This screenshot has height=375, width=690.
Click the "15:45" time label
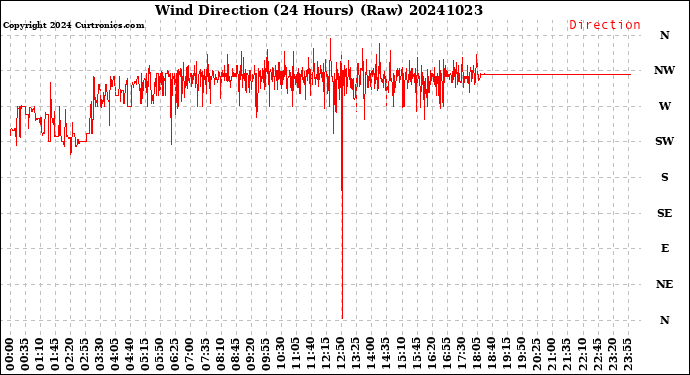[416, 354]
